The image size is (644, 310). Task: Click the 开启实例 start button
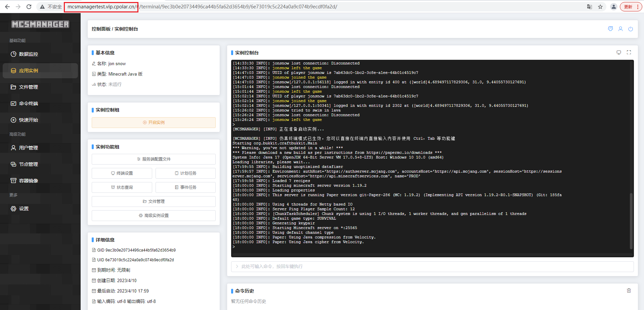pyautogui.click(x=154, y=123)
